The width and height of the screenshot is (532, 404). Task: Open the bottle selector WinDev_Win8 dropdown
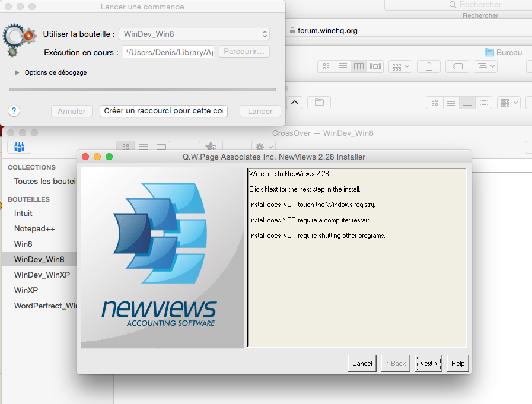pos(194,34)
